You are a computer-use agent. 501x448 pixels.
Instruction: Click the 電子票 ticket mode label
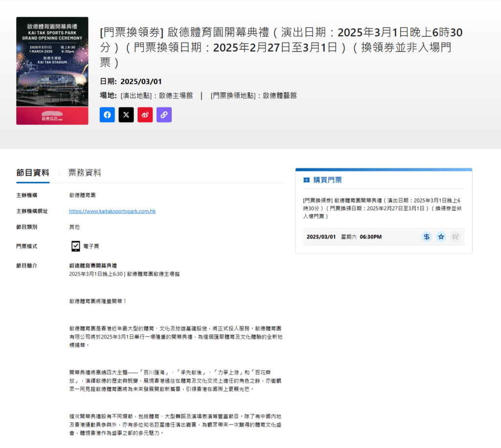point(91,246)
